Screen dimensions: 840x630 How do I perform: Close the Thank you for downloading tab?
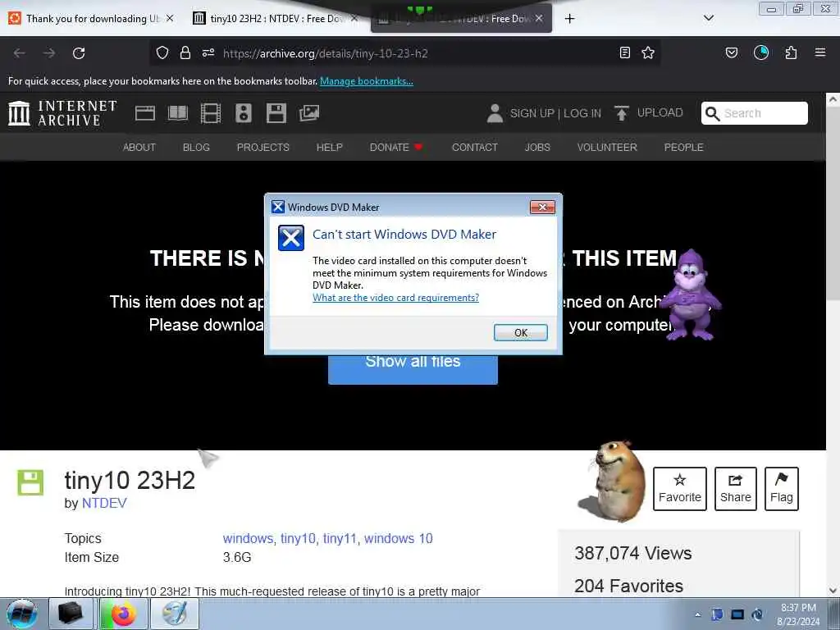tap(170, 18)
